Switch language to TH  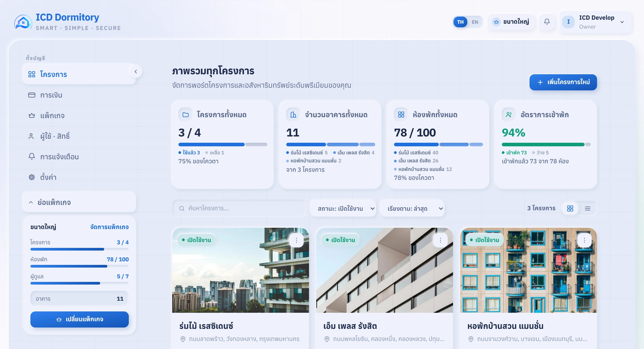pos(460,22)
